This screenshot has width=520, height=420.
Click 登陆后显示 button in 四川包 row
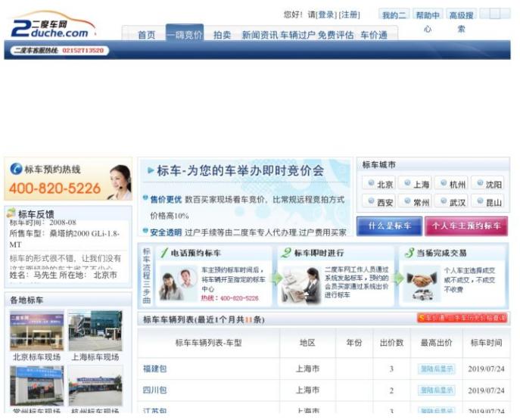(437, 390)
